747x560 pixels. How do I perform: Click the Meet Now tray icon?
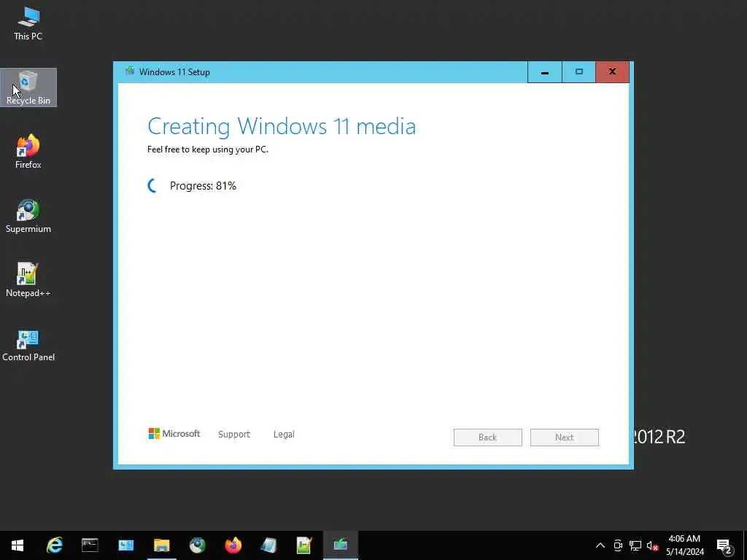click(618, 545)
